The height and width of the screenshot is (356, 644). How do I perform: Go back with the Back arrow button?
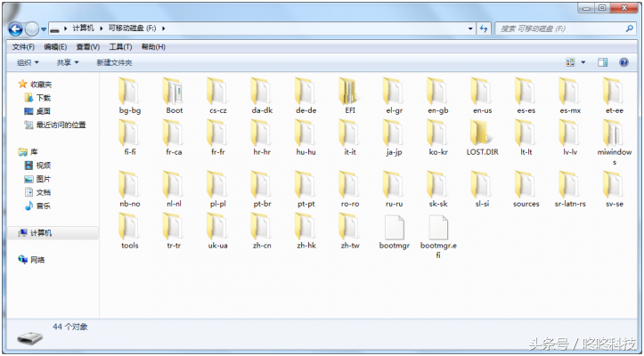pos(16,29)
